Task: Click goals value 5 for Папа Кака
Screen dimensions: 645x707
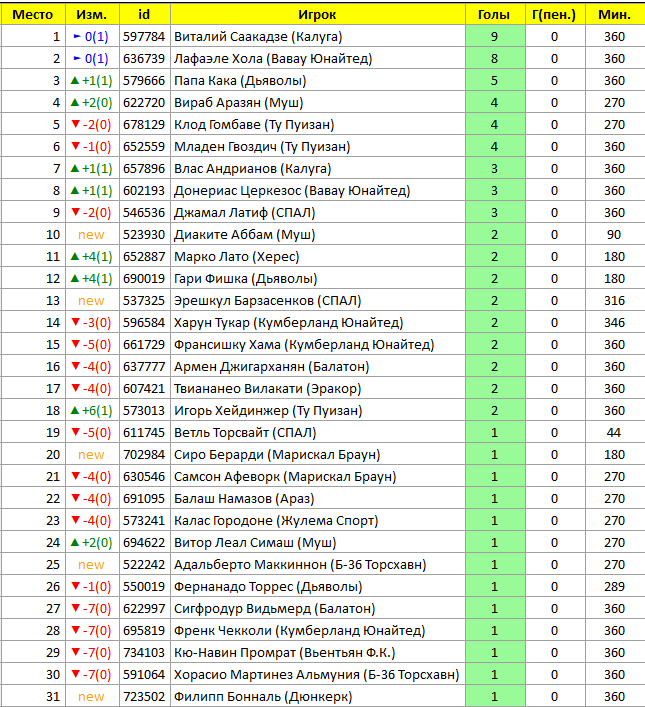Action: [495, 81]
